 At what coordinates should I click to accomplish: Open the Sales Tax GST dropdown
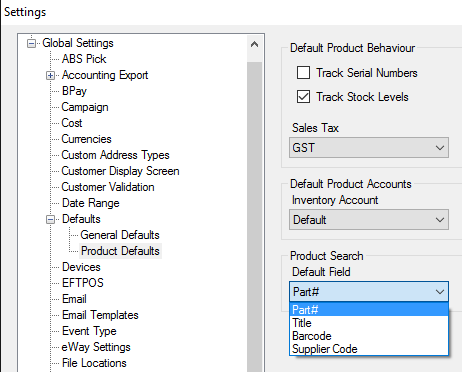[369, 148]
